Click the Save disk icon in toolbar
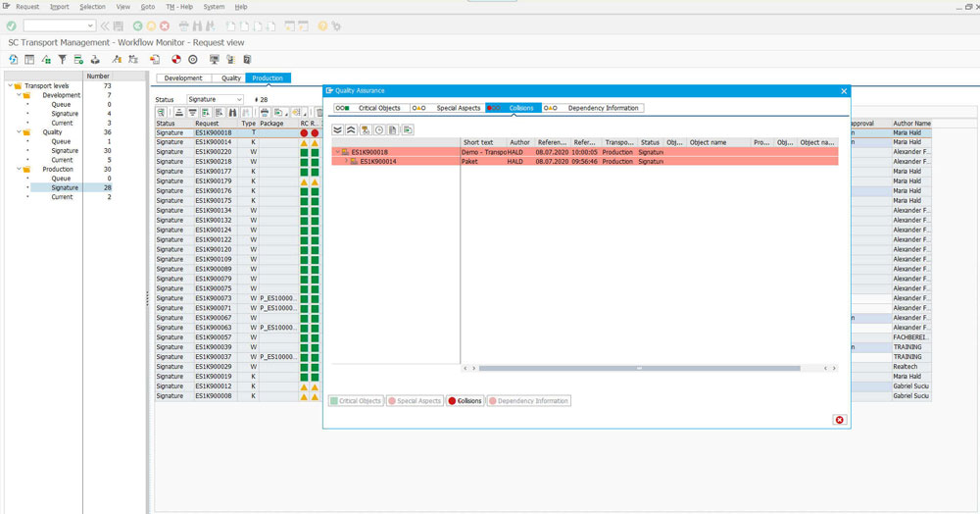 click(119, 26)
